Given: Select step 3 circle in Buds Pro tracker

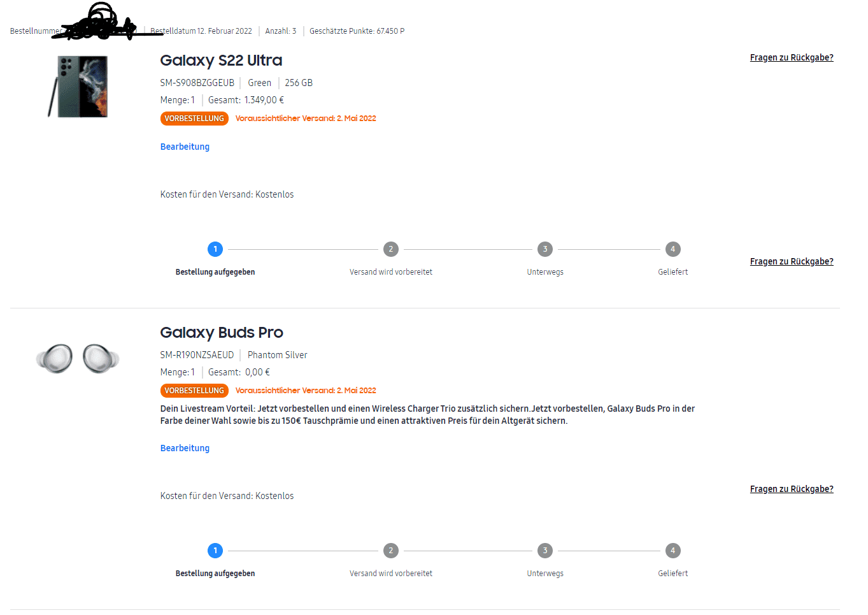Looking at the screenshot, I should pyautogui.click(x=545, y=551).
